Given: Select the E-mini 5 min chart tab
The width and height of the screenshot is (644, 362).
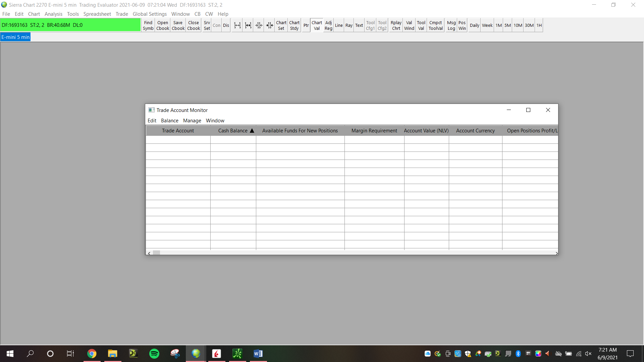Looking at the screenshot, I should (15, 37).
